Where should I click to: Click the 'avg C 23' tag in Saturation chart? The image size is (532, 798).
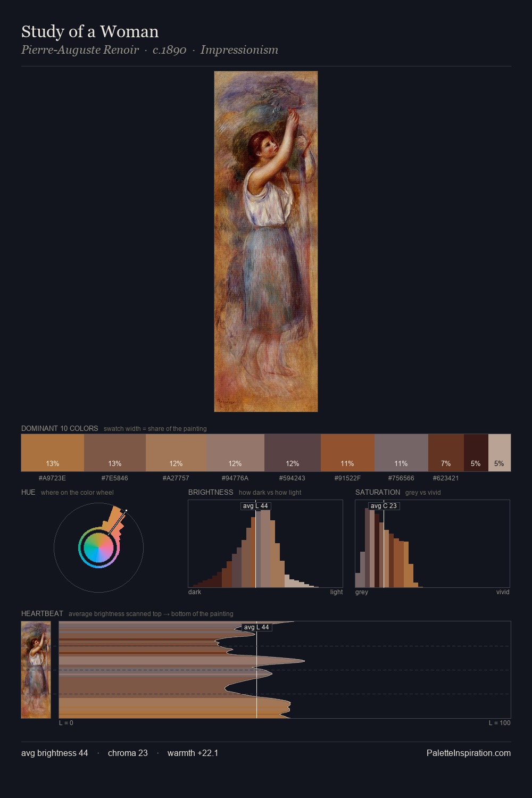pos(384,506)
